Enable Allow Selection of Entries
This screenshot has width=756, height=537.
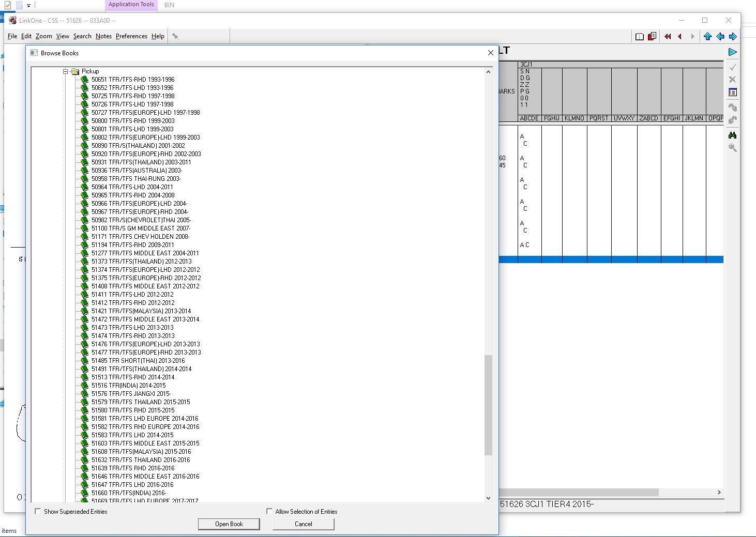point(269,511)
